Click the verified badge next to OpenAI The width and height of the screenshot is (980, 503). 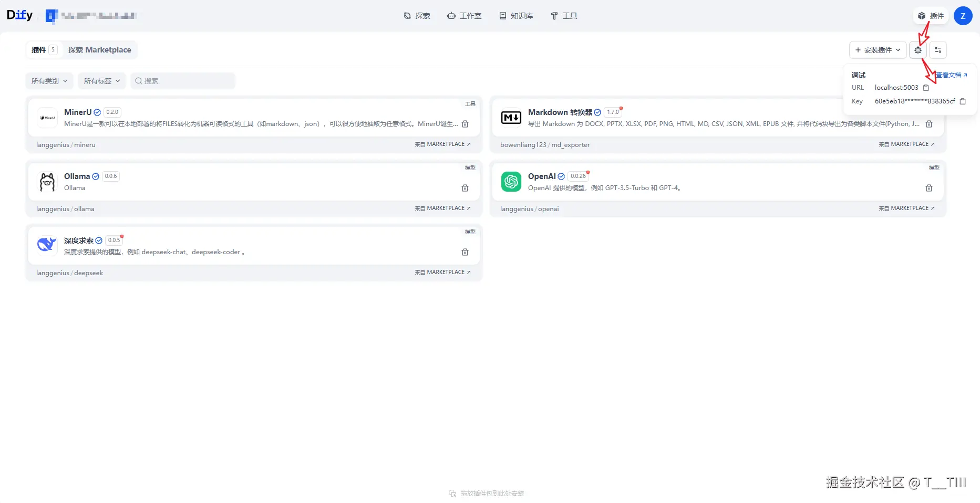click(561, 176)
